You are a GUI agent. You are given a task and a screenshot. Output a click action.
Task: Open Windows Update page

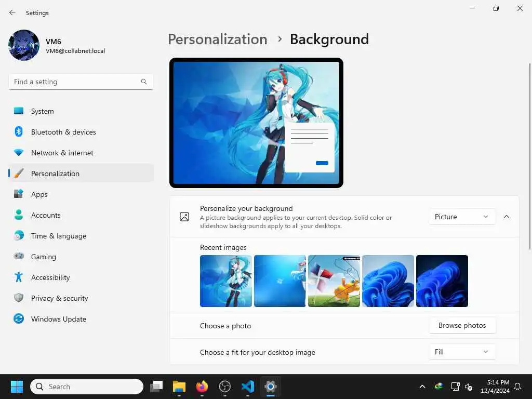coord(81,318)
